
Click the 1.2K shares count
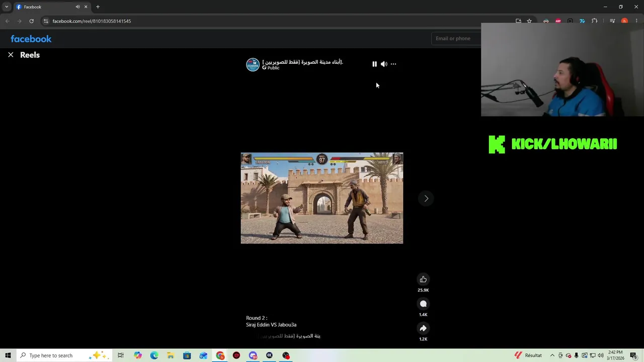point(423,339)
